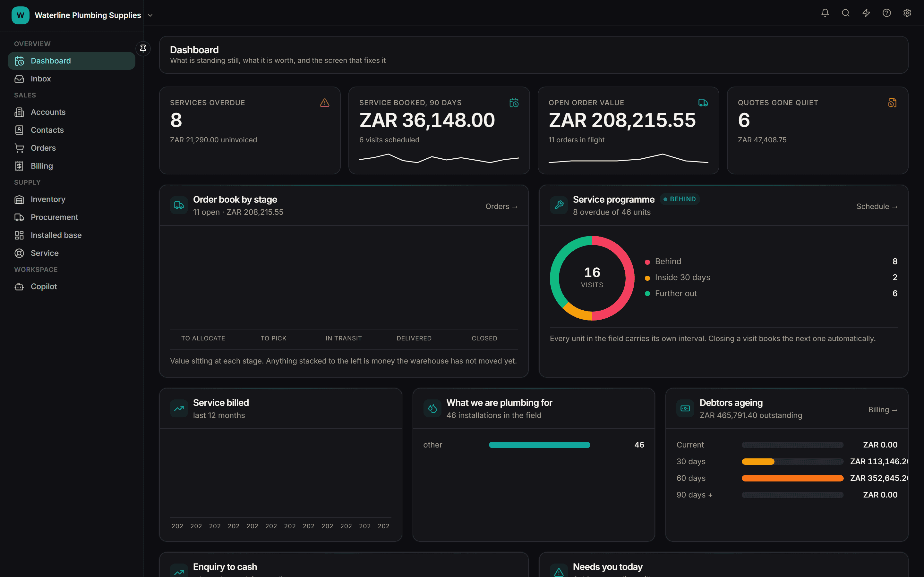The width and height of the screenshot is (924, 577).
Task: Click the search magnifier icon
Action: tap(846, 13)
